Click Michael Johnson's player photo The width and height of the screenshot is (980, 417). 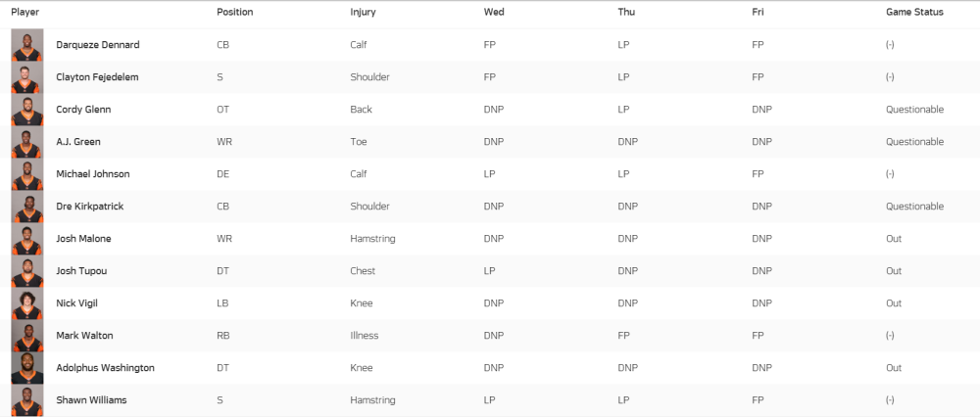[26, 174]
